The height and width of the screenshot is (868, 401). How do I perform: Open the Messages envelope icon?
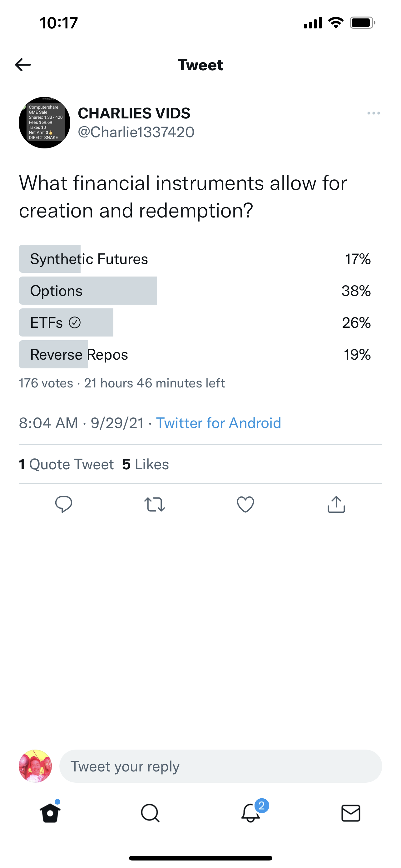point(351,813)
